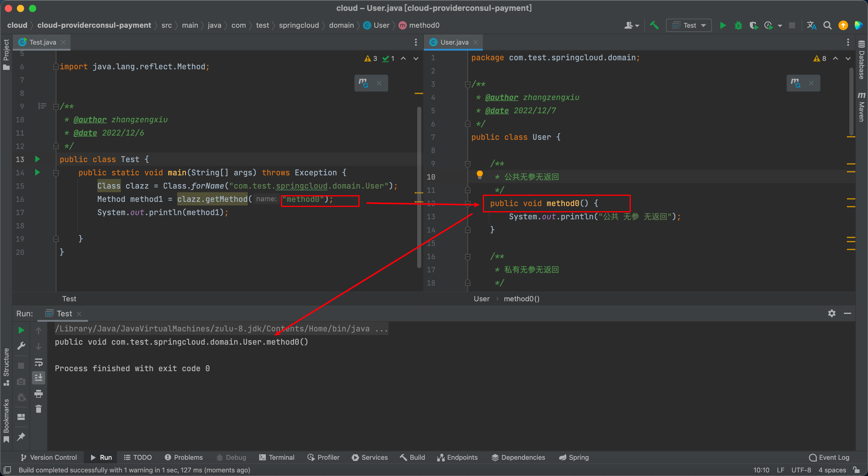Click the orange IDE update arrow icon
The image size is (868, 476).
pos(843,25)
